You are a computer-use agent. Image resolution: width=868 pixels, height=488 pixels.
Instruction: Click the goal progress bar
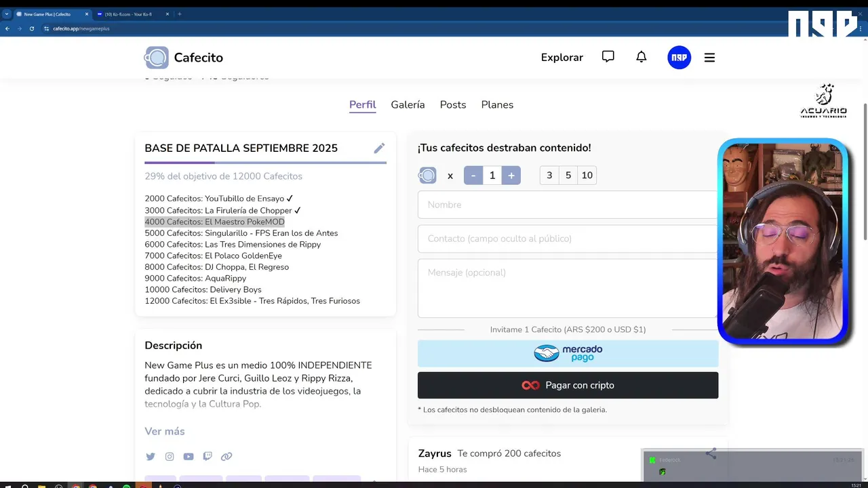point(265,163)
